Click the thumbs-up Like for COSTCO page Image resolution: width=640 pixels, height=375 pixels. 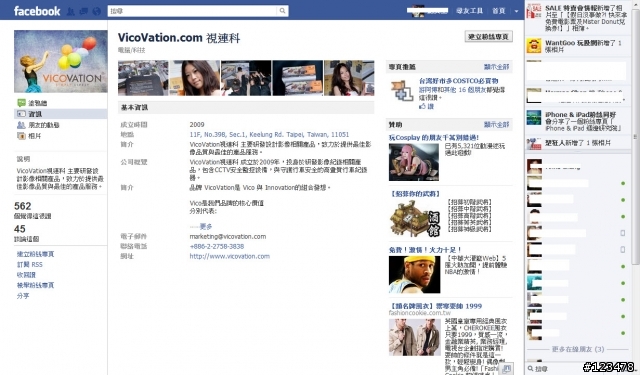click(426, 107)
